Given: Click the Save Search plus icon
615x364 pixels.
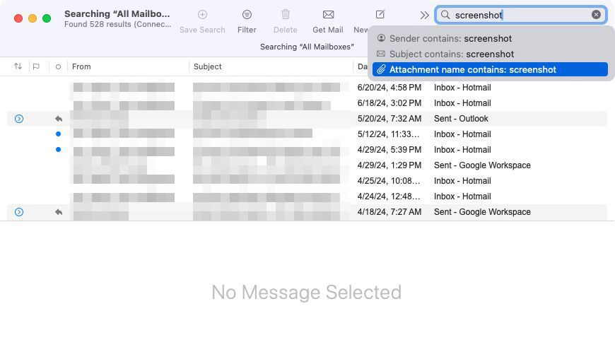Looking at the screenshot, I should (202, 15).
